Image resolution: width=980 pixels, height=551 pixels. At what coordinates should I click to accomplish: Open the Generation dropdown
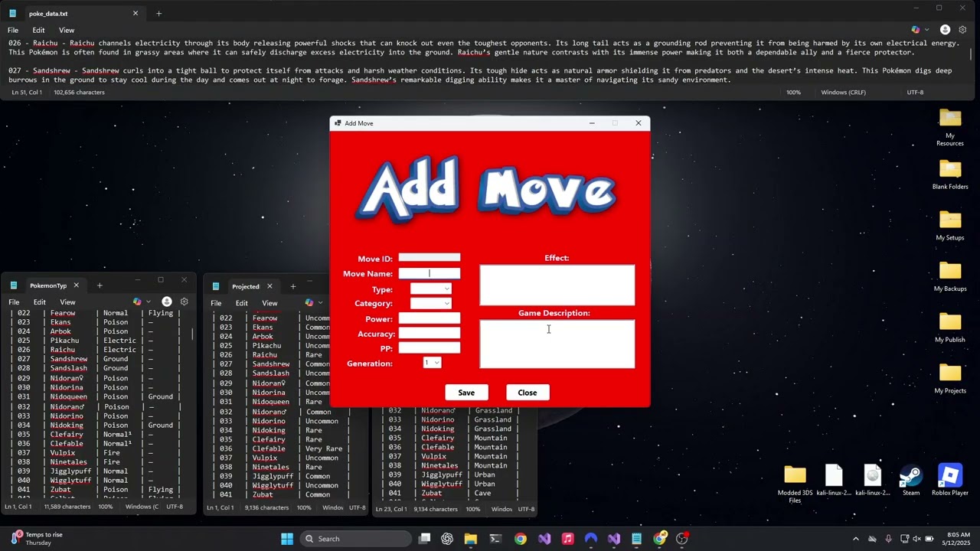point(432,363)
